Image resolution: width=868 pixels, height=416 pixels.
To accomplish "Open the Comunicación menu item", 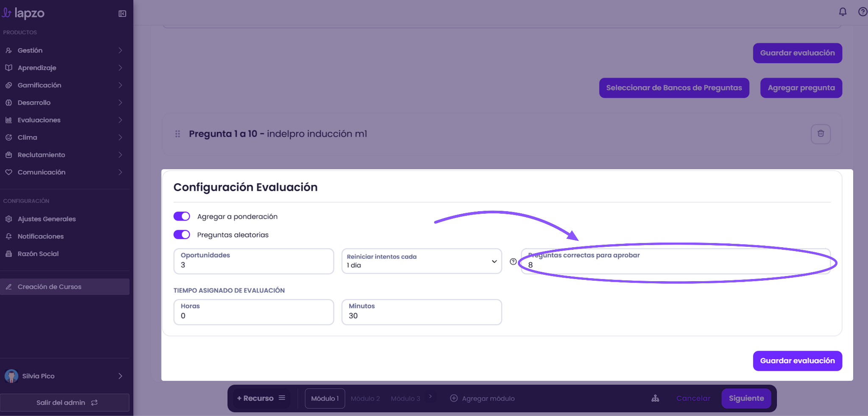I will (65, 172).
